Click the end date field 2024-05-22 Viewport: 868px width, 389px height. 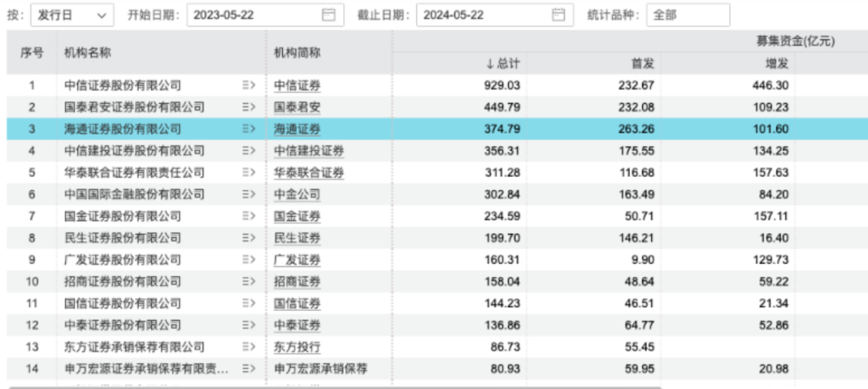495,15
